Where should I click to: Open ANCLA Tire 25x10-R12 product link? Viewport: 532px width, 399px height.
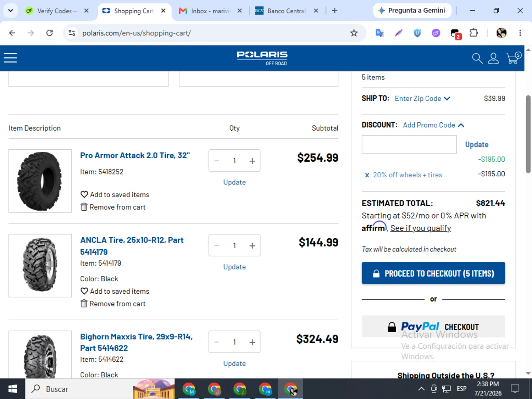point(132,246)
